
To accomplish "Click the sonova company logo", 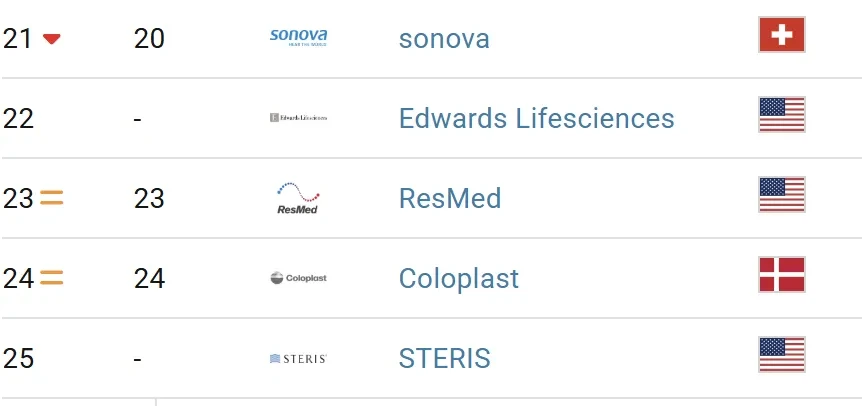I will pyautogui.click(x=298, y=37).
